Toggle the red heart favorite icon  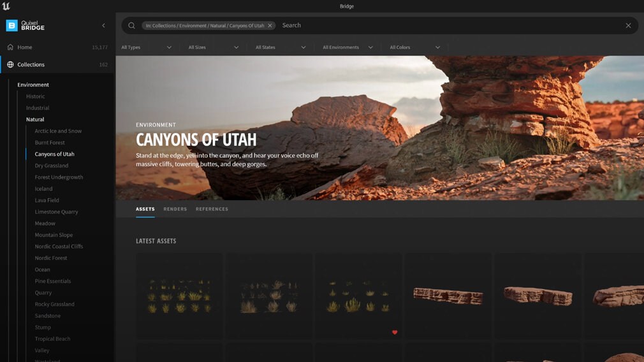pyautogui.click(x=395, y=333)
